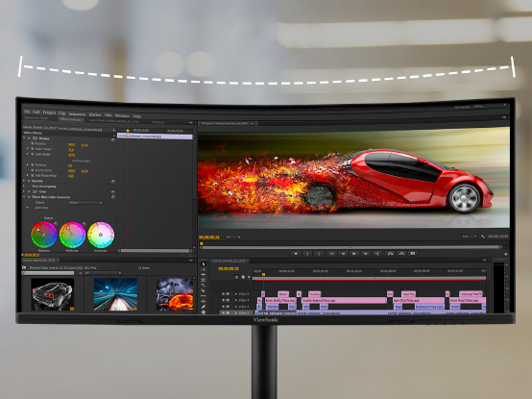The width and height of the screenshot is (532, 399).
Task: Select the Selection tool in tools panel
Action: (204, 263)
